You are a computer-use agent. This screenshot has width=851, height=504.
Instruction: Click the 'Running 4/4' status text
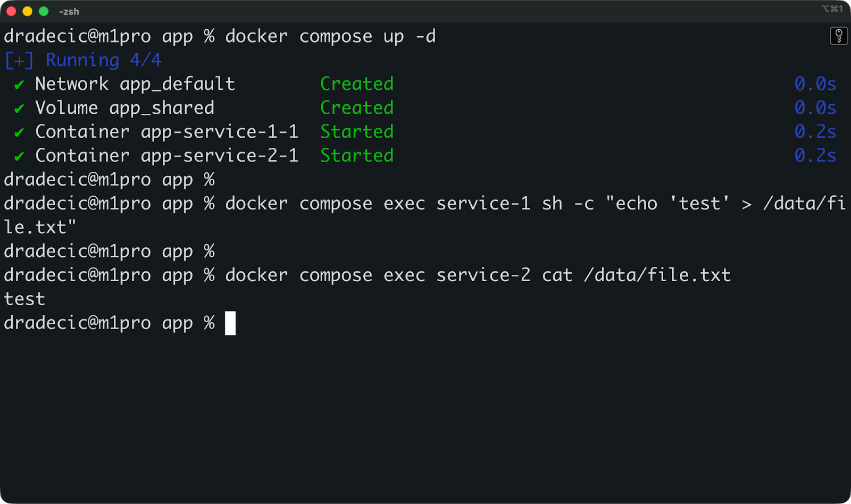click(x=103, y=60)
